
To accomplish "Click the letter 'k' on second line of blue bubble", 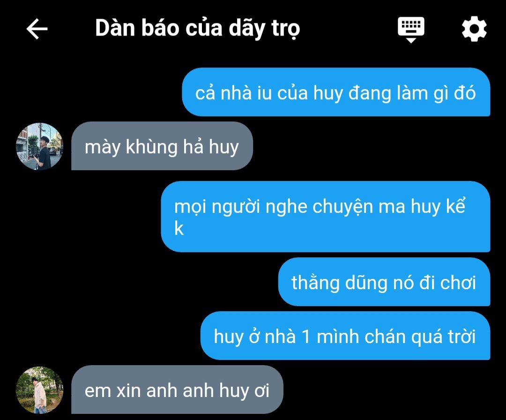I will point(179,229).
